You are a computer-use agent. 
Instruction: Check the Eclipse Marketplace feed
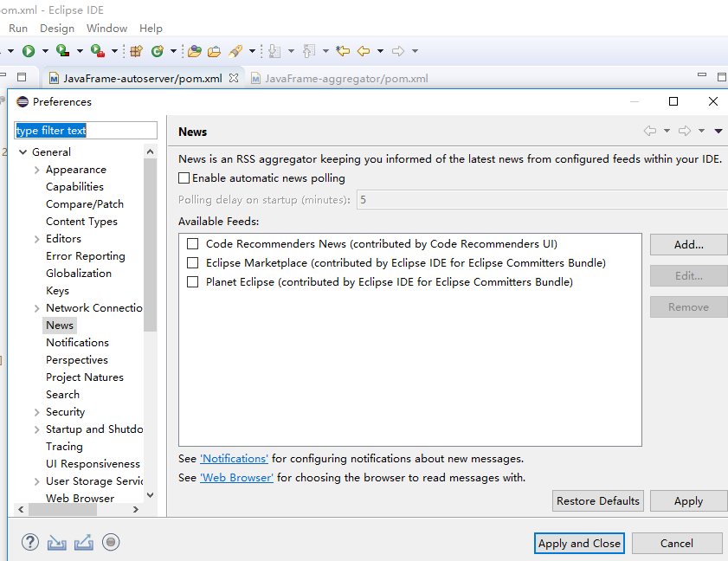coord(192,263)
